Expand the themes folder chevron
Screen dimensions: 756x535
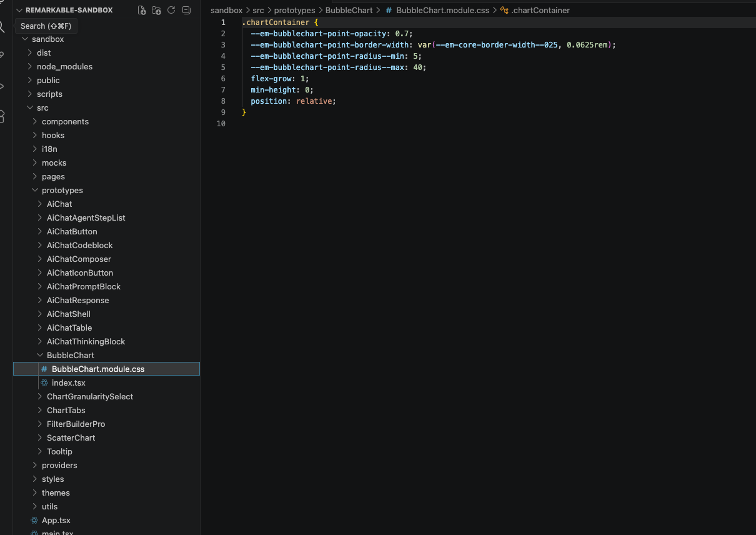point(35,492)
